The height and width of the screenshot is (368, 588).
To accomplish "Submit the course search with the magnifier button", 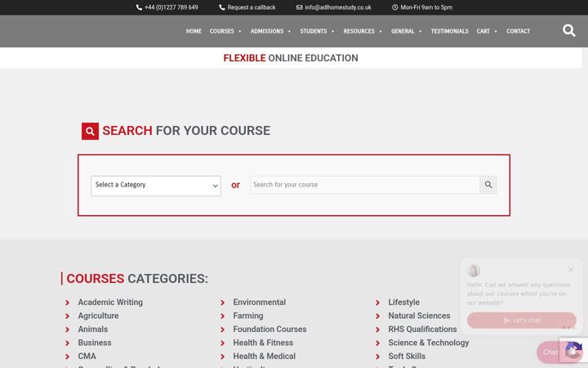I will 488,185.
